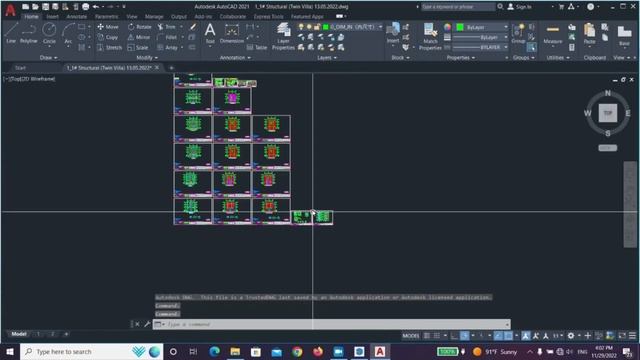Toggle Clean Screen in status bar

pyautogui.click(x=622, y=336)
